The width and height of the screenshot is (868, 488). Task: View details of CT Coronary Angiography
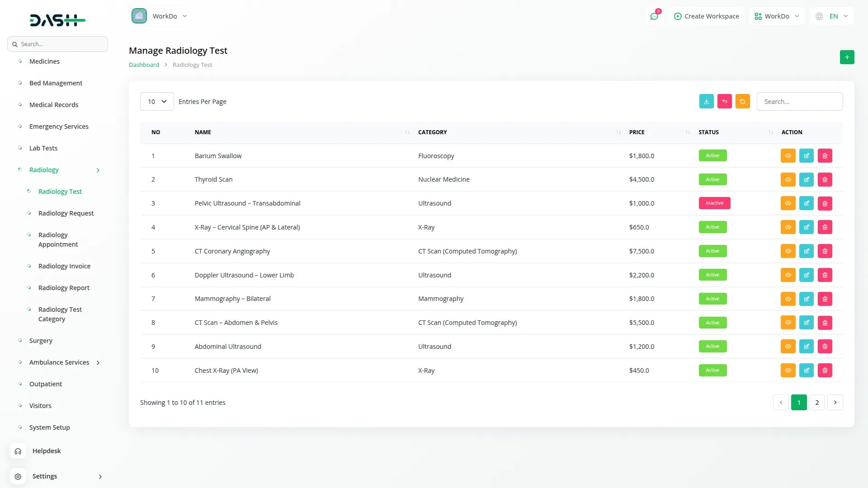tap(788, 251)
